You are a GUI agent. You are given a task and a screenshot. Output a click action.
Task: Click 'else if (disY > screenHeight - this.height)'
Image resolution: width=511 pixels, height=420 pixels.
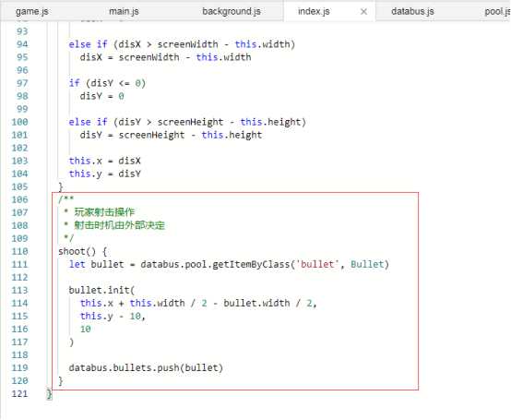click(187, 122)
